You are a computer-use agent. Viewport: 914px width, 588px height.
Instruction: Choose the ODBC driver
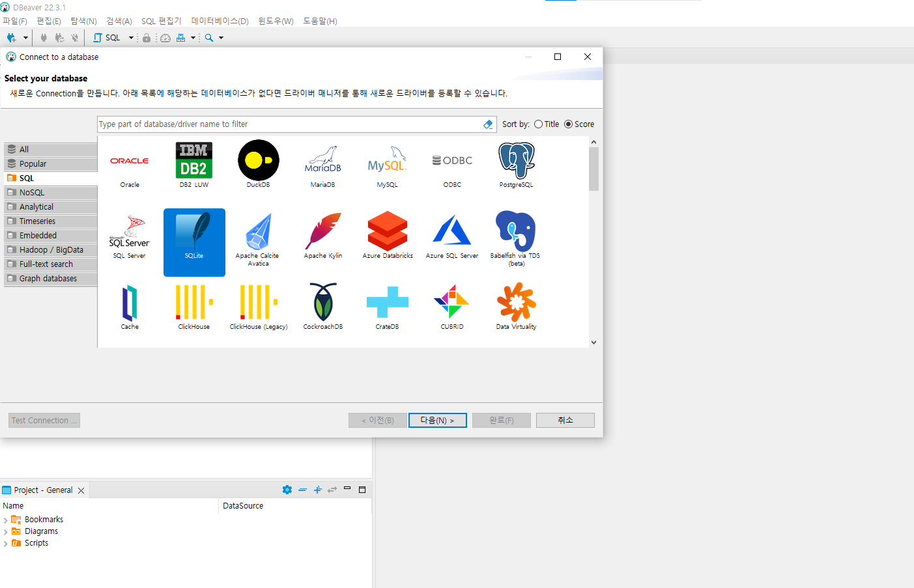452,165
